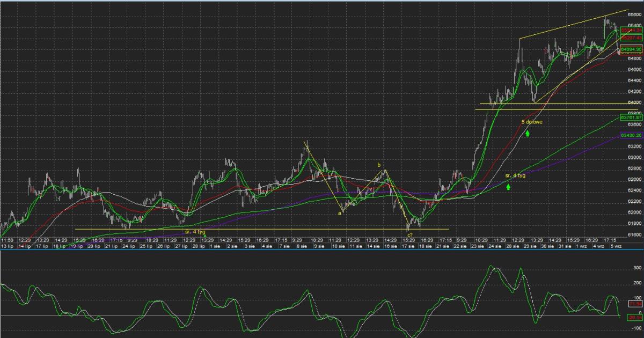
Task: Click the large green arrow under 'sr. 4 tyg'
Action: point(508,186)
